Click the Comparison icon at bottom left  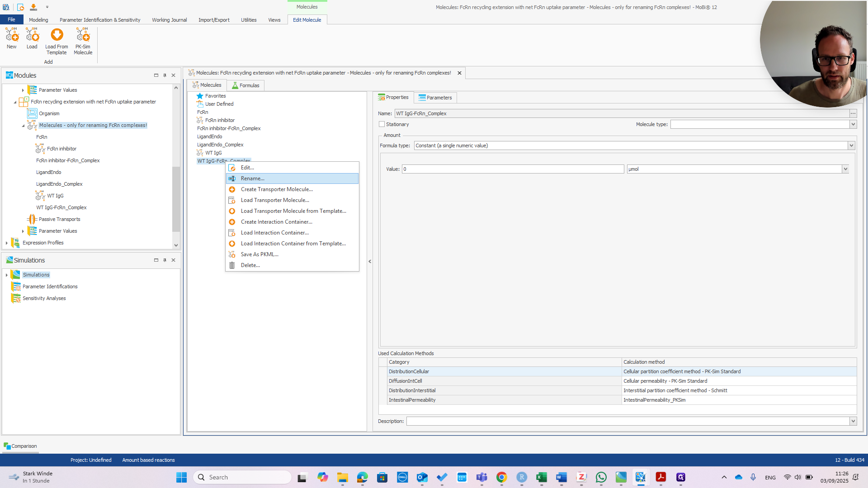pos(7,446)
